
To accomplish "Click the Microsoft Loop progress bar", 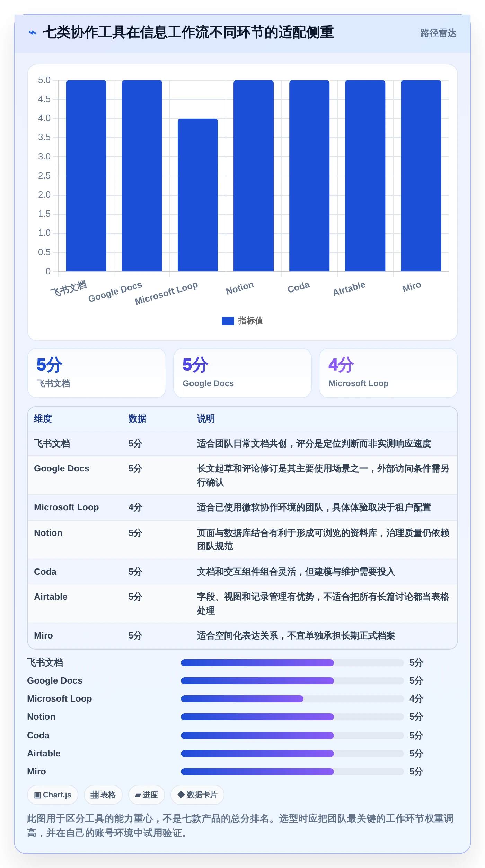I will (x=292, y=699).
